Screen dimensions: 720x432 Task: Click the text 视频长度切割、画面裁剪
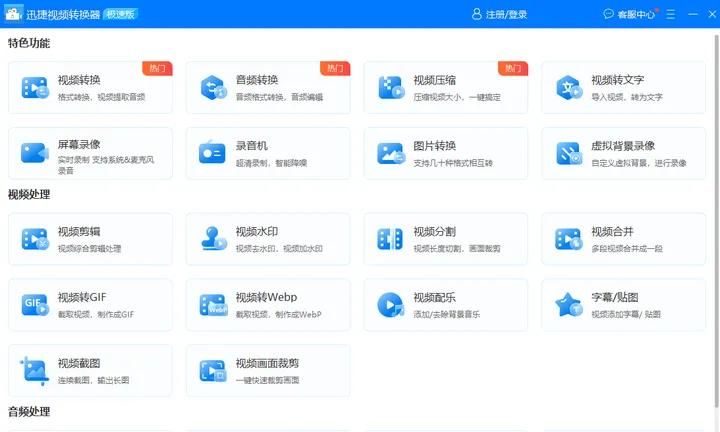coord(457,248)
